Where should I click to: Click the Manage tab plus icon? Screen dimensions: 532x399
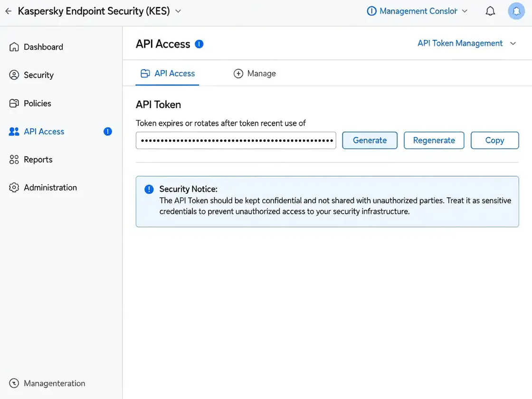(x=238, y=73)
